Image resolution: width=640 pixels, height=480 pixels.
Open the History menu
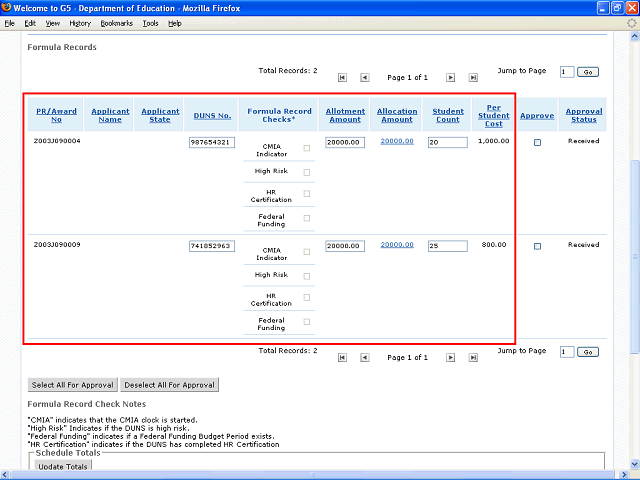coord(80,23)
